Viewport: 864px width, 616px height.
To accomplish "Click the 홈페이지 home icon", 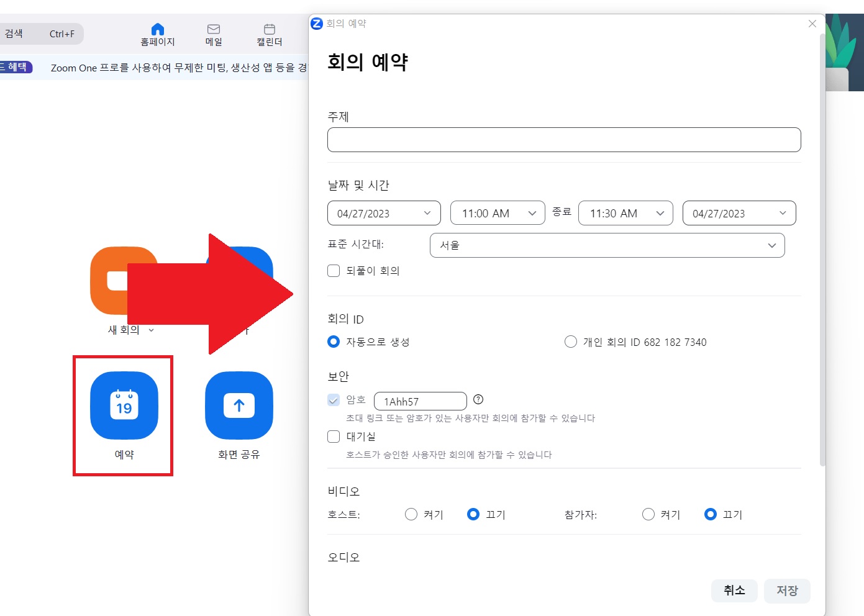I will coord(157,29).
